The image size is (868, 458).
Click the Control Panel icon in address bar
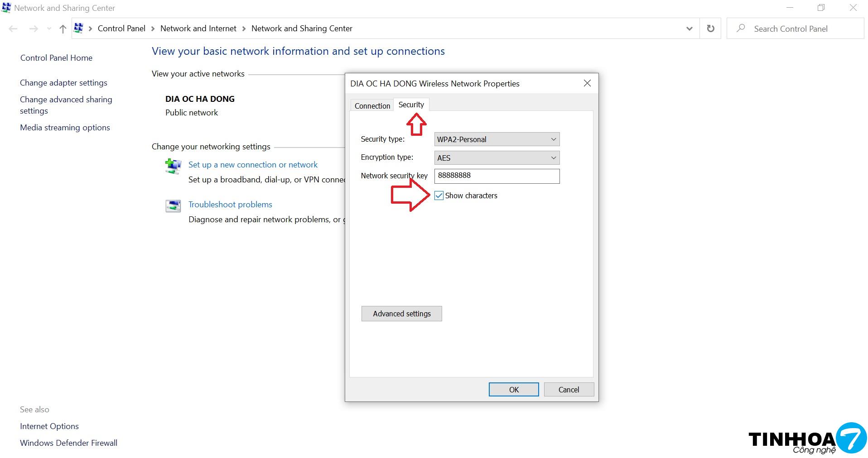78,29
